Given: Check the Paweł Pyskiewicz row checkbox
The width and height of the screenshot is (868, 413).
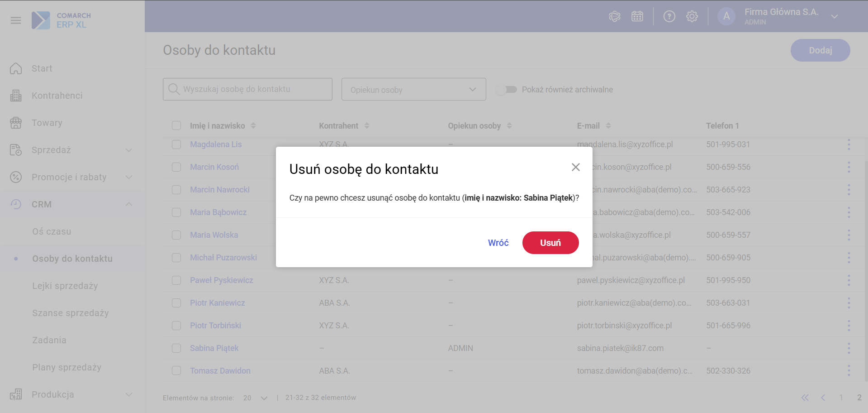Looking at the screenshot, I should [x=176, y=280].
